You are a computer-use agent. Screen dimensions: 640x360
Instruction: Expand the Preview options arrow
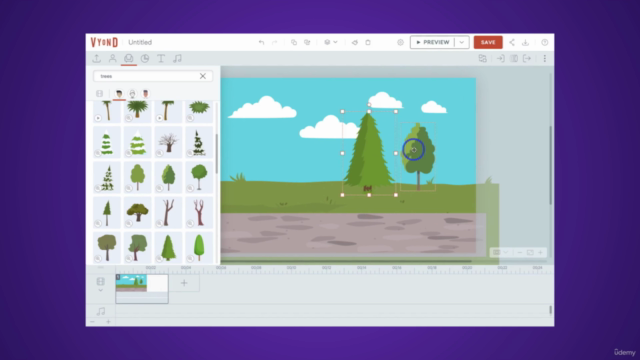point(462,42)
